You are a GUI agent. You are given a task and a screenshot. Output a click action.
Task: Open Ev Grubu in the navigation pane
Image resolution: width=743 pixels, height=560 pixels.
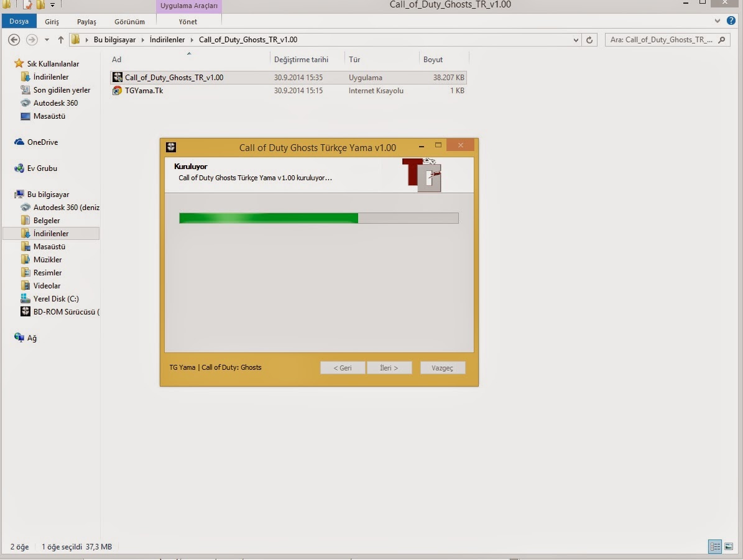[42, 168]
